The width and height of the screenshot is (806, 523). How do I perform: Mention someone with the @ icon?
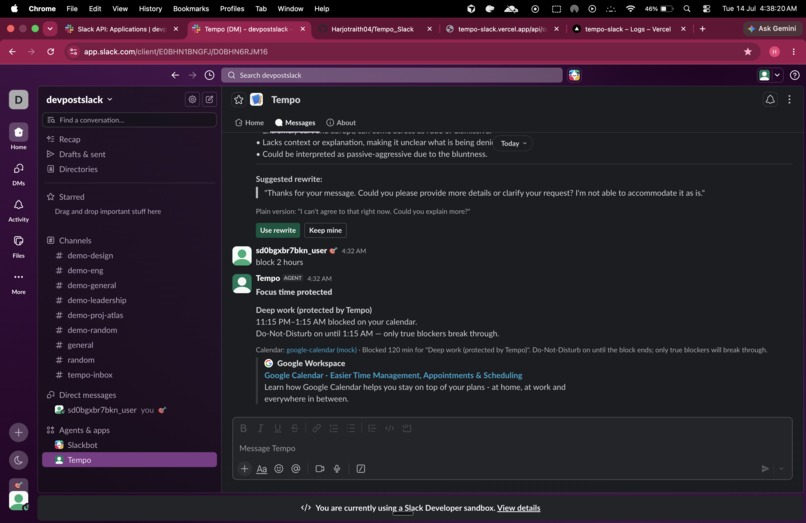pos(296,468)
